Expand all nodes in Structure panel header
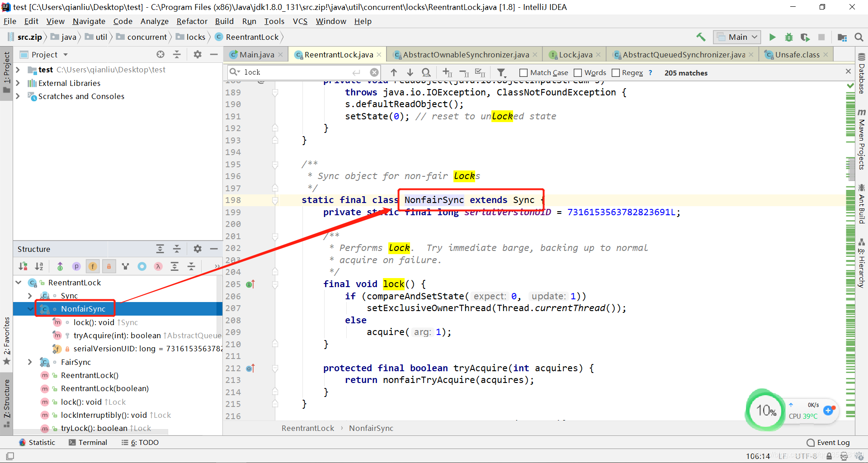Viewport: 868px width, 463px height. [160, 249]
